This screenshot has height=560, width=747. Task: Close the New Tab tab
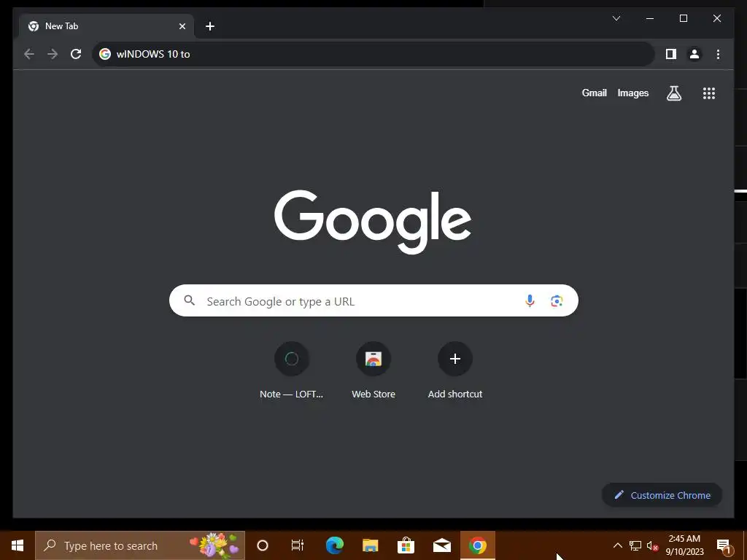(182, 26)
